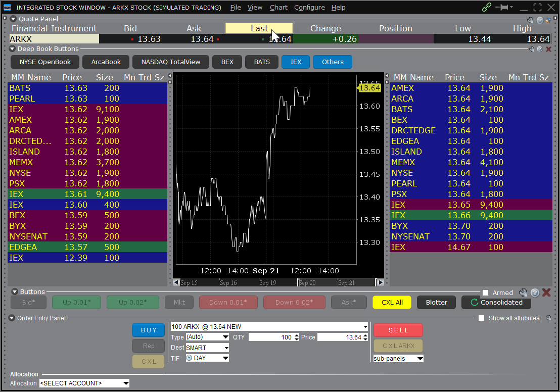This screenshot has width=560, height=392.
Task: Open the Chart menu
Action: 278,7
